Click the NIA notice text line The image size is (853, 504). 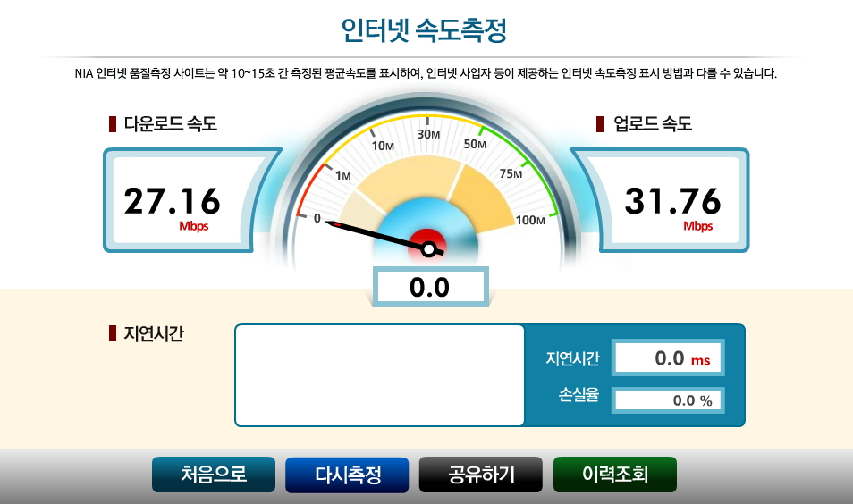(426, 73)
